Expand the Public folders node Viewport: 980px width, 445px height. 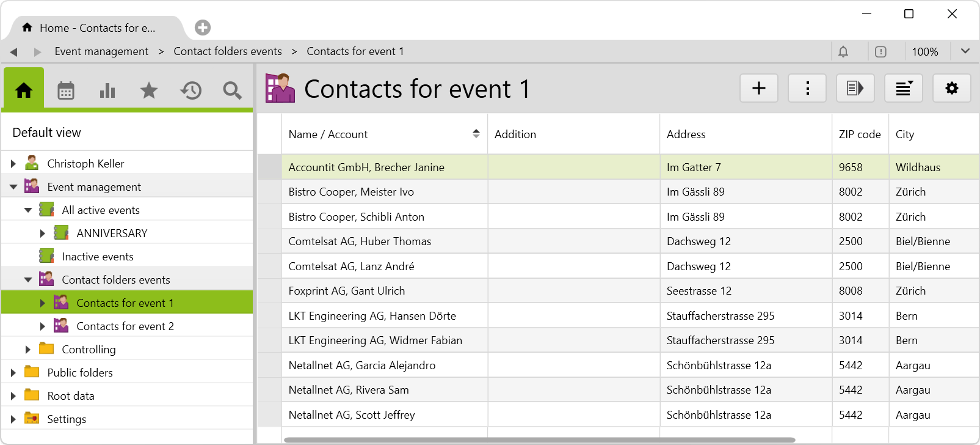(x=13, y=373)
